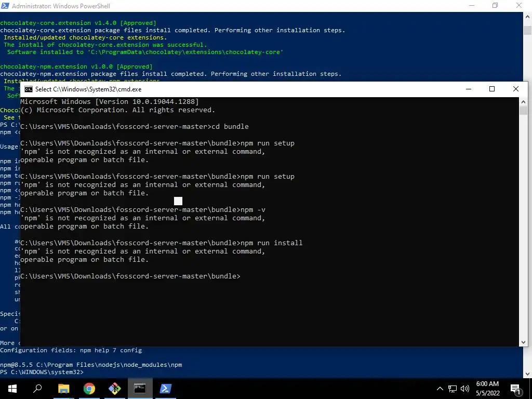Click the 'npm -v' command line
The image size is (532, 399).
click(143, 210)
